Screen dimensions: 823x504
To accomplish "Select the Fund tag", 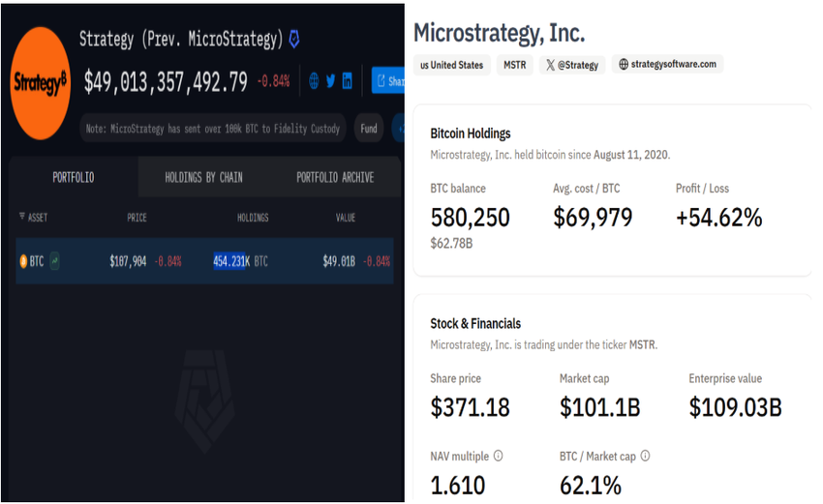I will click(x=369, y=129).
